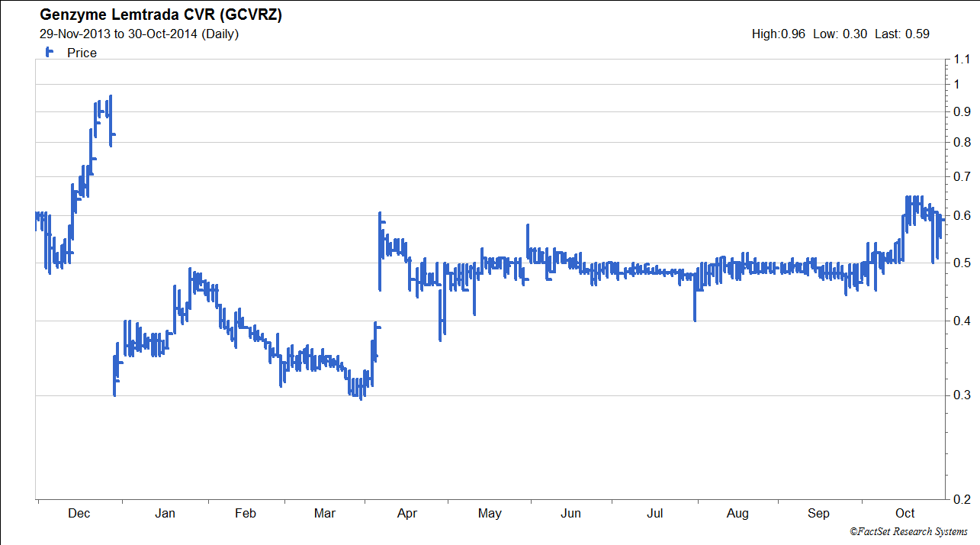980x545 pixels.
Task: Click the High:0.96 value
Action: [779, 34]
